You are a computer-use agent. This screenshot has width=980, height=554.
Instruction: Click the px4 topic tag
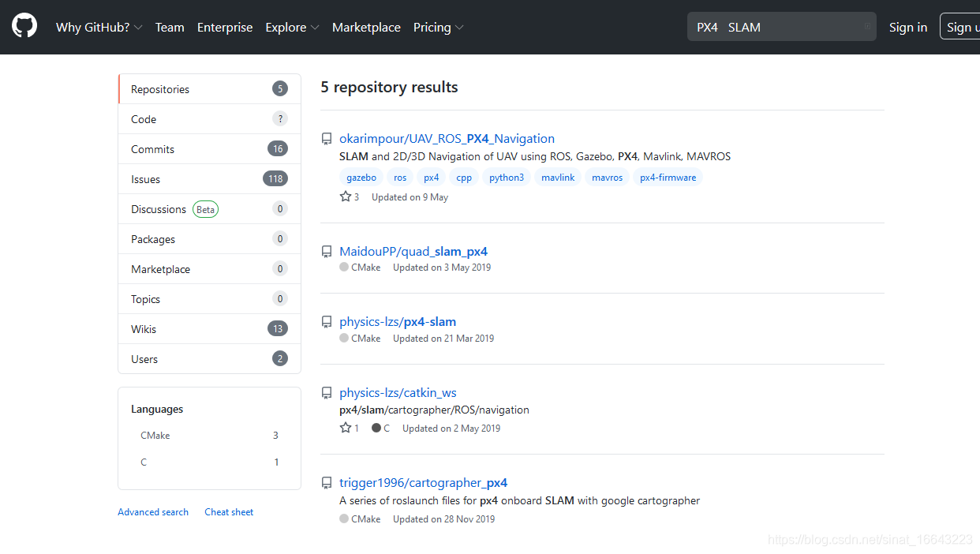tap(431, 178)
